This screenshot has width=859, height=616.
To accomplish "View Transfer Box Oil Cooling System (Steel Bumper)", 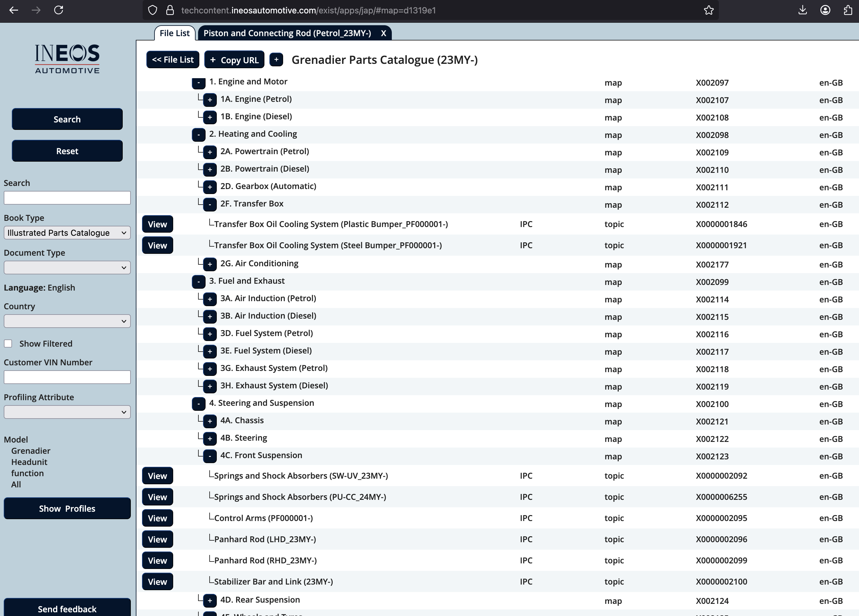I will (158, 245).
